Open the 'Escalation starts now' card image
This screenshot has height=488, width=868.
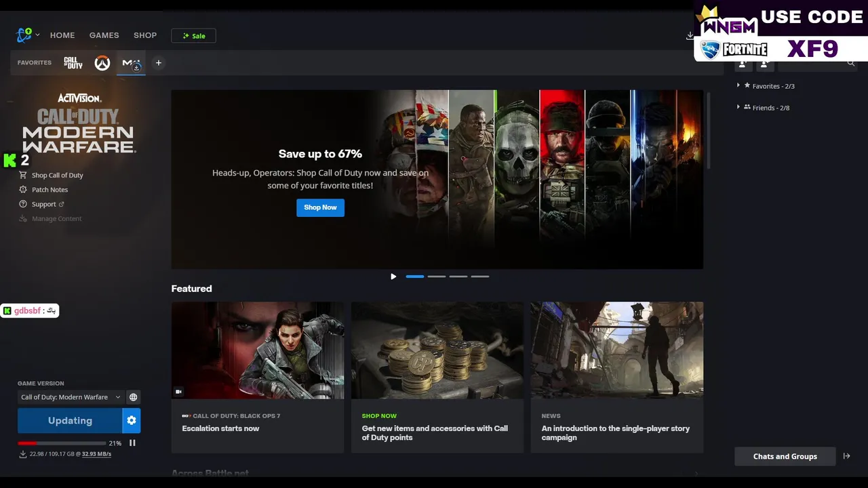[258, 350]
